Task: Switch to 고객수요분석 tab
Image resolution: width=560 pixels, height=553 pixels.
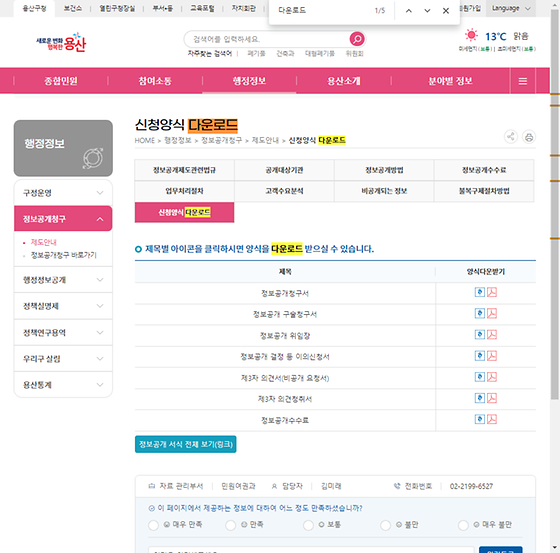Action: (284, 191)
